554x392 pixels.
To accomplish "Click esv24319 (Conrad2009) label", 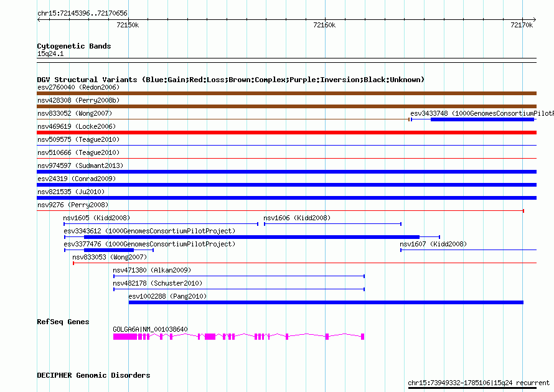I will pyautogui.click(x=77, y=179).
